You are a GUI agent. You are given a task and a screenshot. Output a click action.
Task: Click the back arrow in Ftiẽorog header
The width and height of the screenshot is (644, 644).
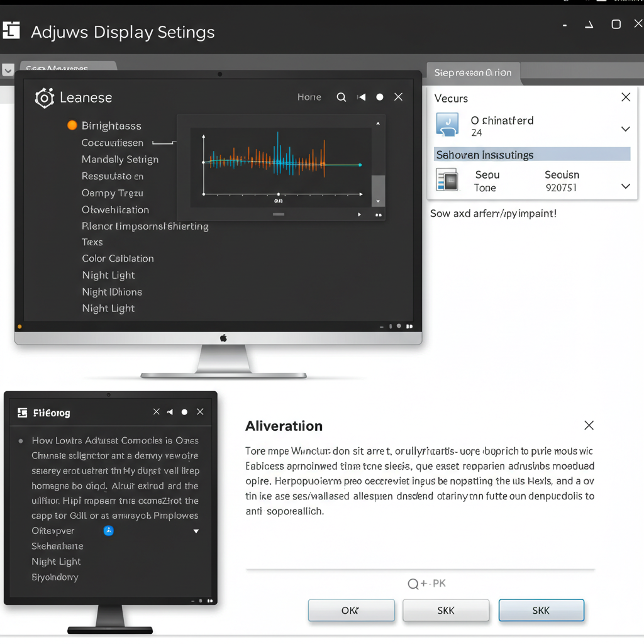(170, 412)
